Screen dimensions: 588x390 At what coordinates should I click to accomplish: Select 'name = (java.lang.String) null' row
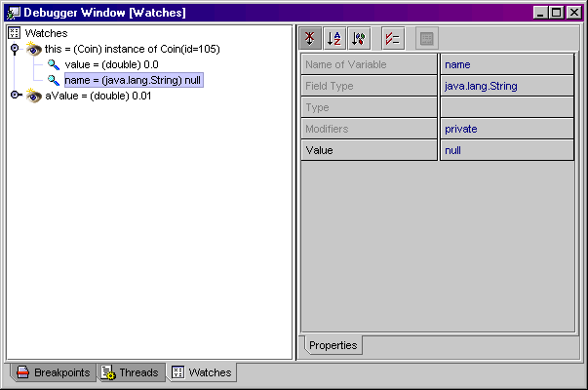[x=134, y=80]
